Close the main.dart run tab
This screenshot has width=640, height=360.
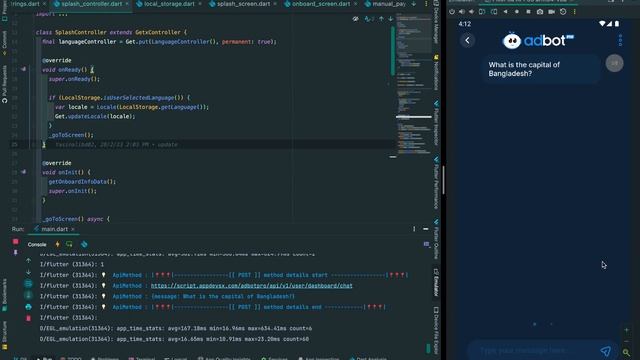73,229
